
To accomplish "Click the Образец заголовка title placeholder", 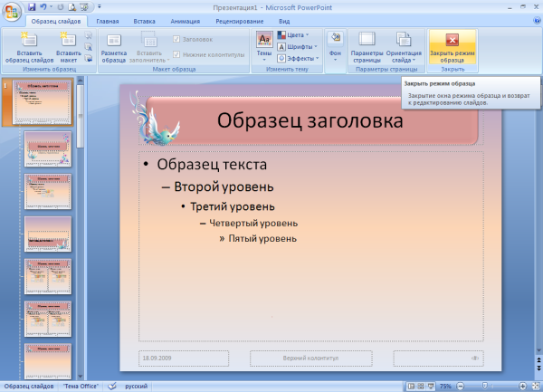I will pos(310,120).
